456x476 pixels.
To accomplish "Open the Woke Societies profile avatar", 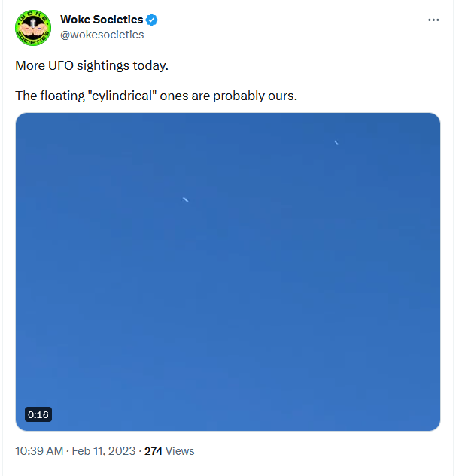I will click(33, 28).
